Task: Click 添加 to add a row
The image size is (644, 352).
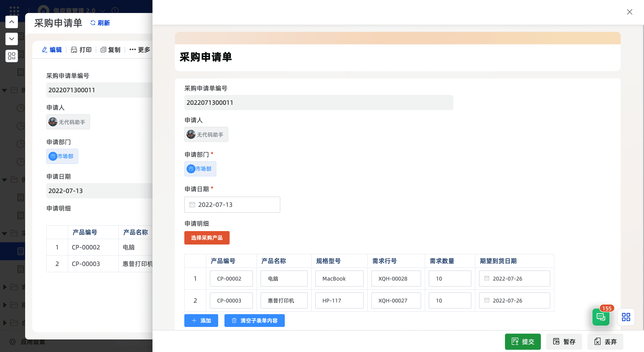Action: point(201,320)
